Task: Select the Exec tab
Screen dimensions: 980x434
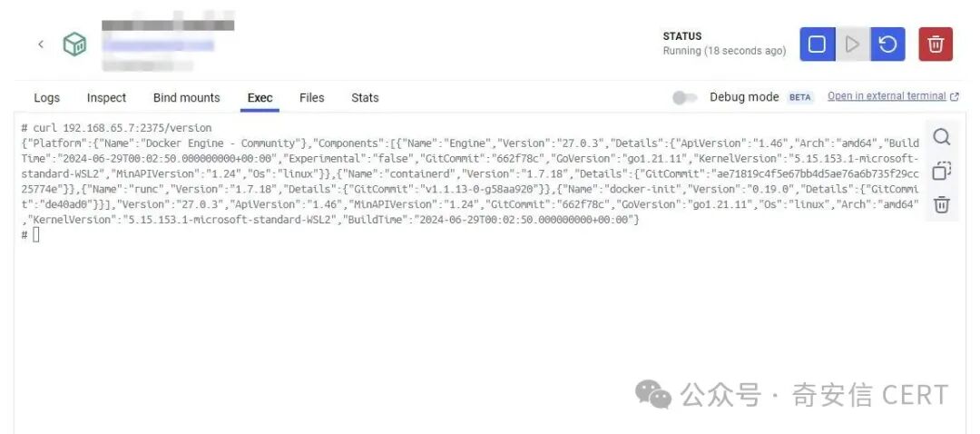Action: click(260, 97)
